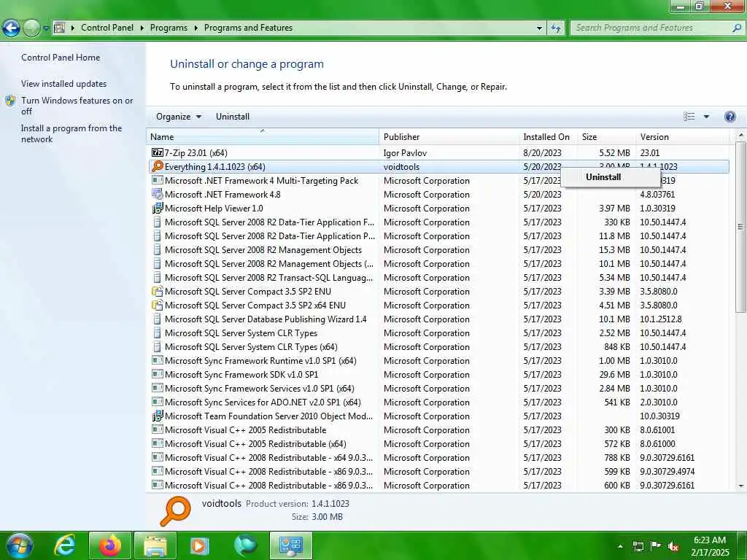Open the Windows Start orb
The image size is (747, 560).
pyautogui.click(x=20, y=545)
